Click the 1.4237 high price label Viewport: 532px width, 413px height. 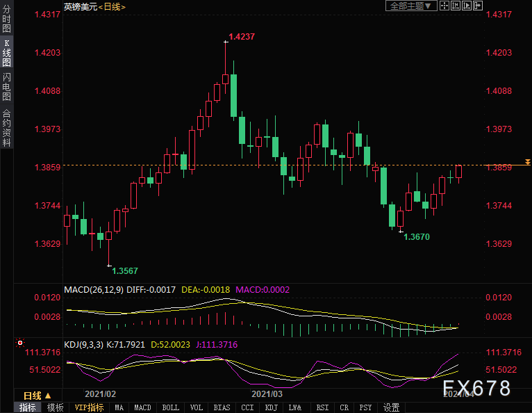pyautogui.click(x=242, y=37)
